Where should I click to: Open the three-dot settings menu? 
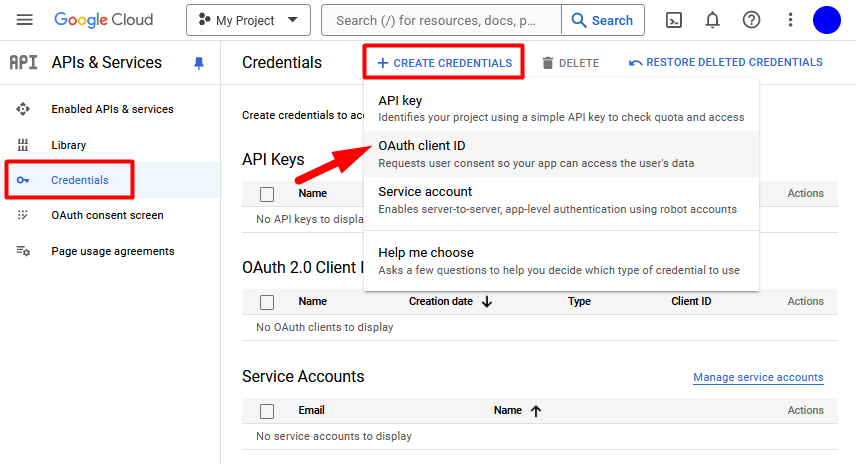click(x=790, y=20)
